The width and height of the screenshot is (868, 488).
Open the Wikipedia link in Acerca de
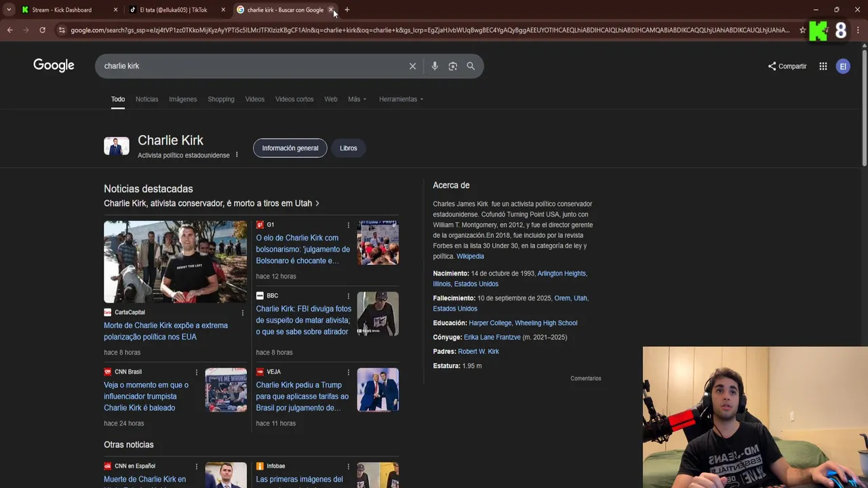[x=470, y=256]
